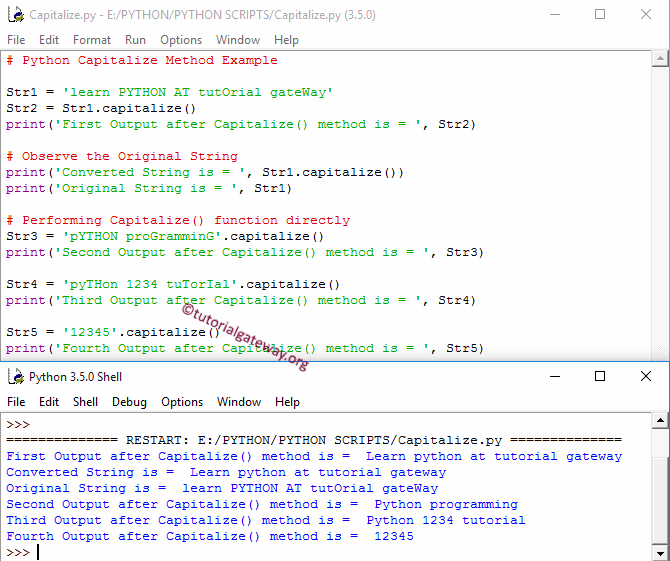Click 'Python 3.5.0 Shell' title text

[76, 377]
